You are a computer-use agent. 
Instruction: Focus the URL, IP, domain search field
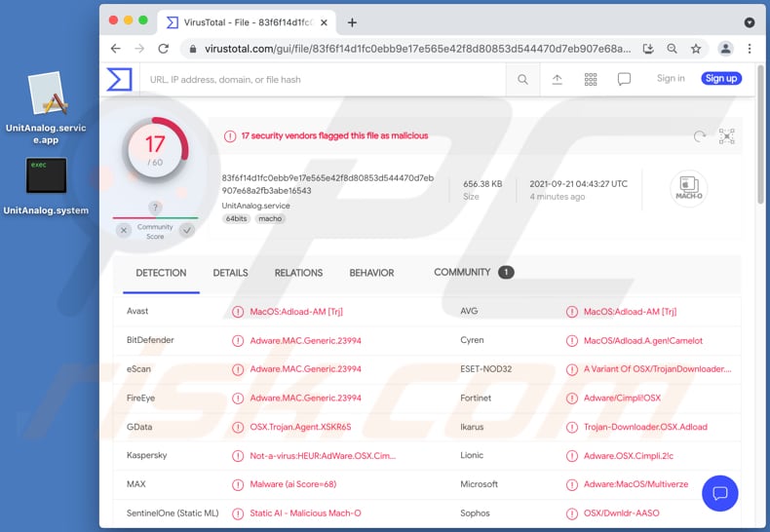tap(325, 80)
